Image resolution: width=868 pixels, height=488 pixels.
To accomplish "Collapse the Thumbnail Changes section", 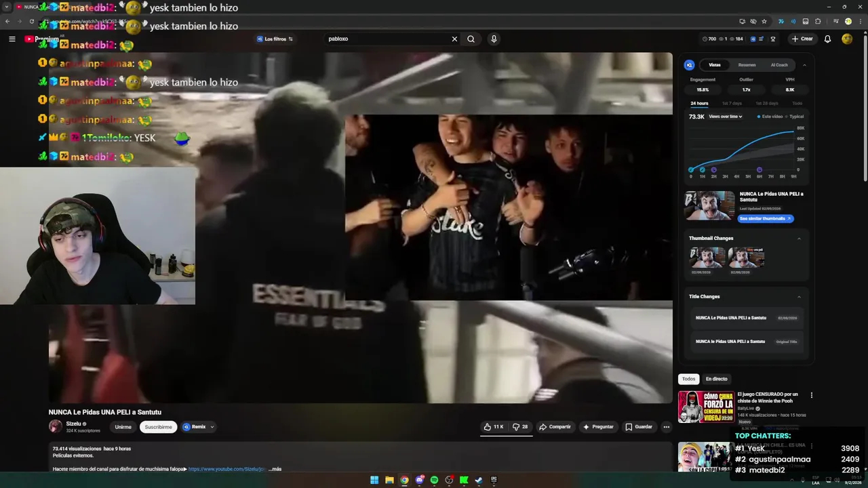I will [x=799, y=238].
